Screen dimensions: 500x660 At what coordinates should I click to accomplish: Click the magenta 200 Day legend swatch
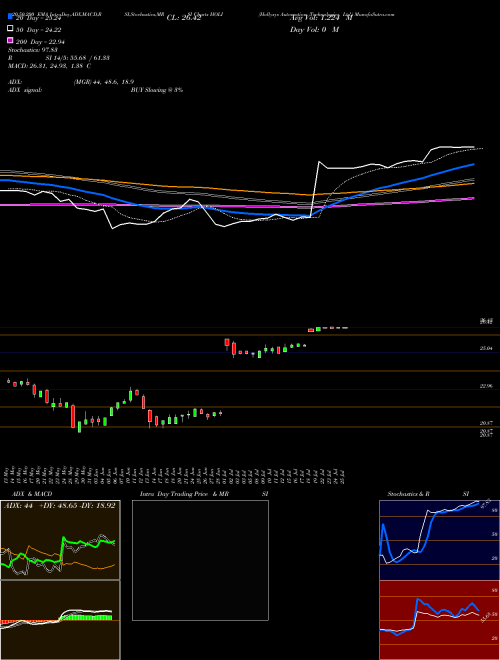pyautogui.click(x=10, y=40)
